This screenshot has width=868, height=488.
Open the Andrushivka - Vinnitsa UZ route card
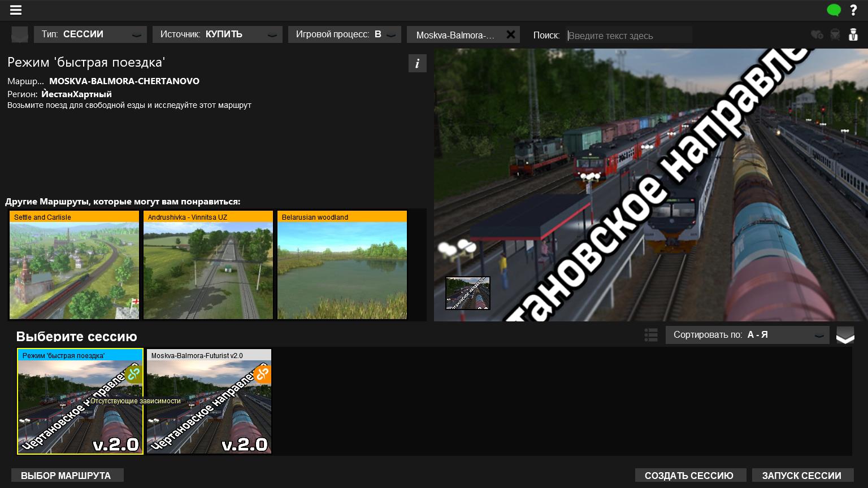(x=208, y=265)
